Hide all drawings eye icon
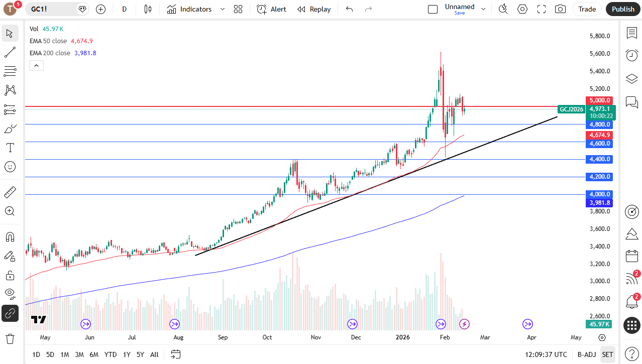Screen dimensions: 642x364 point(10,294)
